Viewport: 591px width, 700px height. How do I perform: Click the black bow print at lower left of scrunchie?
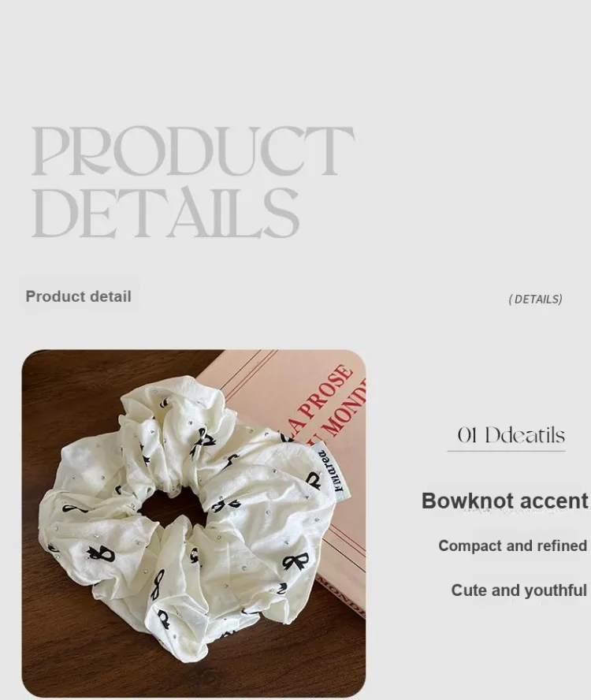click(x=102, y=553)
